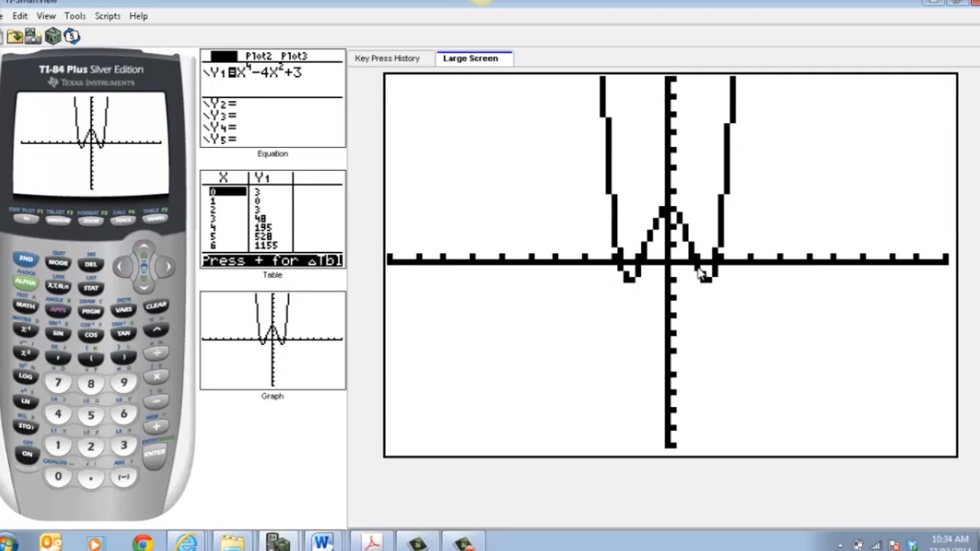This screenshot has height=551, width=980.
Task: Click the CLEAR calculator key
Action: point(155,305)
